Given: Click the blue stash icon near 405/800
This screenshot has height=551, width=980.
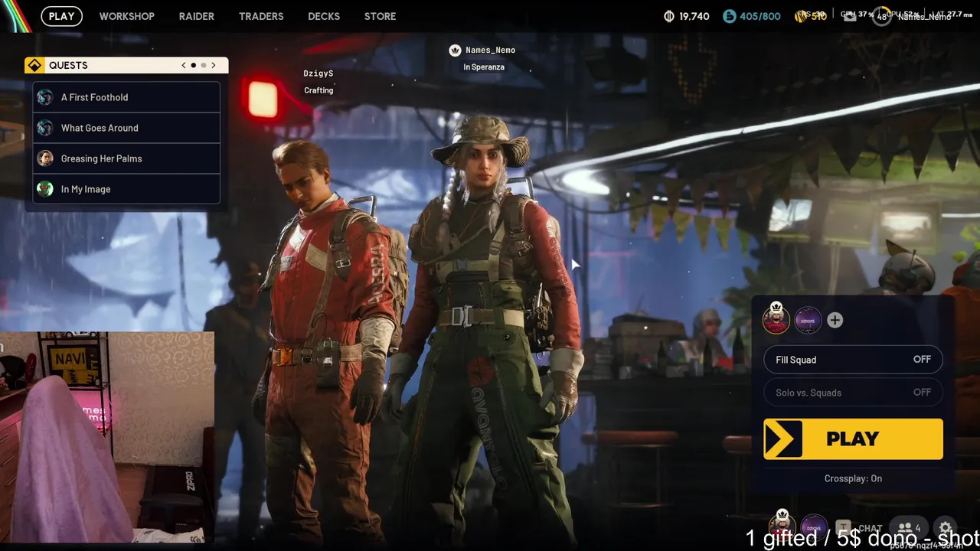Looking at the screenshot, I should (729, 16).
